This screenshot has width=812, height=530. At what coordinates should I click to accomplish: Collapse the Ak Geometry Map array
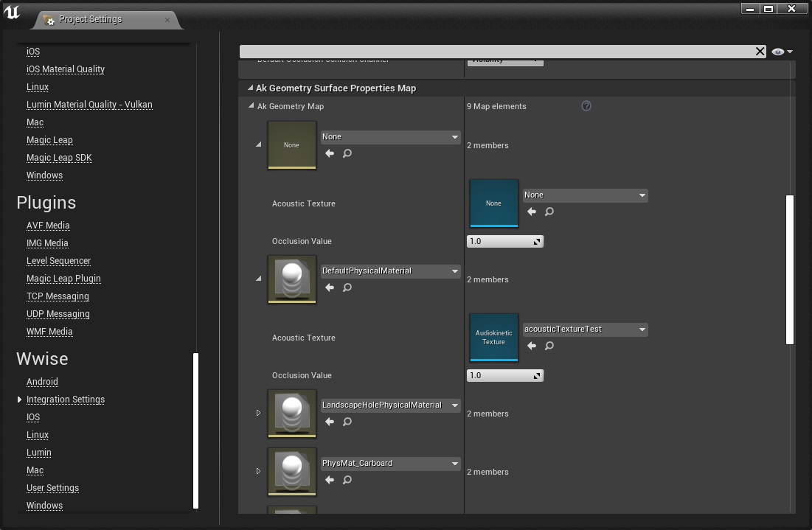click(251, 105)
